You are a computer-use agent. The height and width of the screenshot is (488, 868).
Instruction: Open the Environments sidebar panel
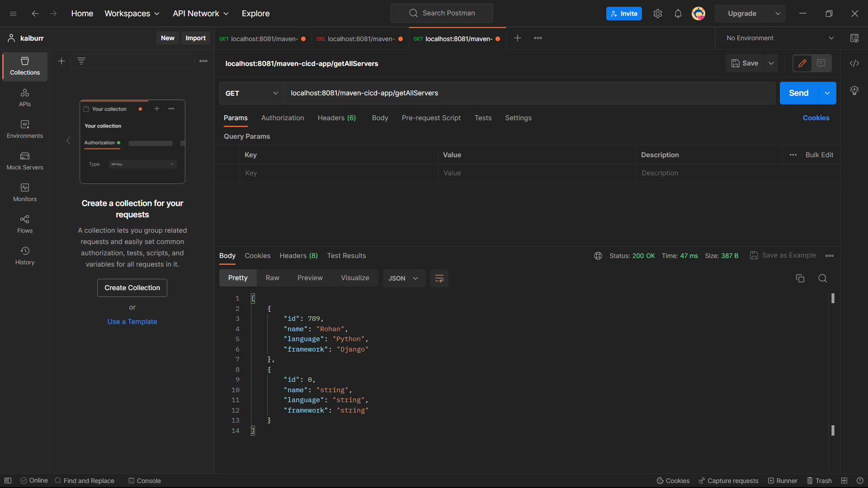coord(24,130)
